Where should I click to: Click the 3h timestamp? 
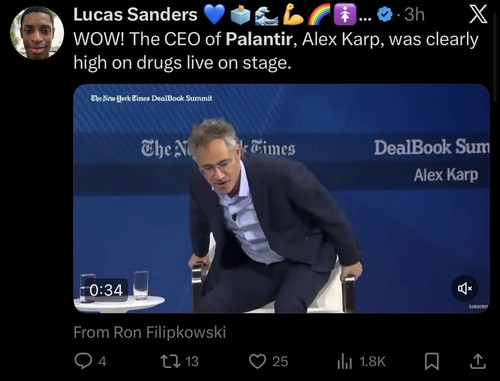tap(414, 15)
